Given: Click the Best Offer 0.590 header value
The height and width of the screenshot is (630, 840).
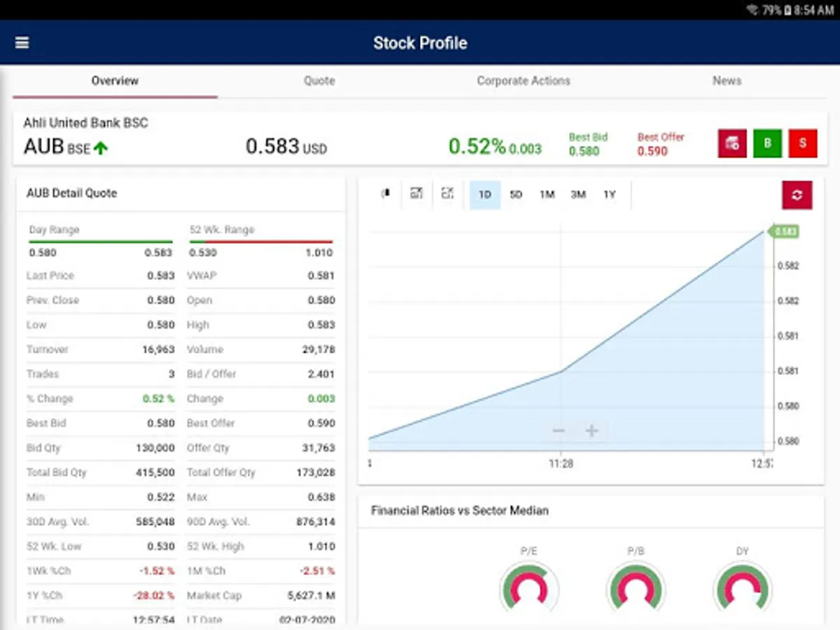Looking at the screenshot, I should click(652, 151).
